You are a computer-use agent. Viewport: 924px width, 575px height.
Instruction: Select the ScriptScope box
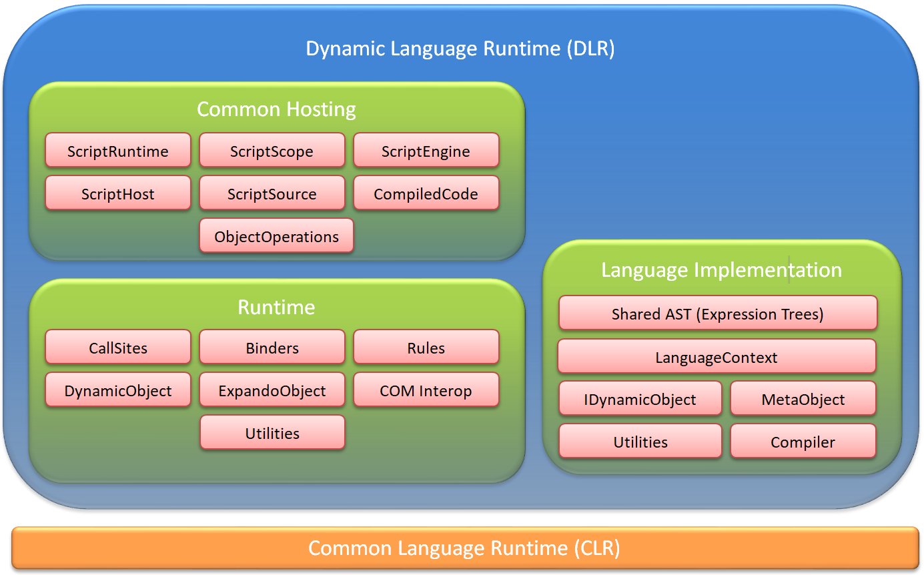point(272,151)
